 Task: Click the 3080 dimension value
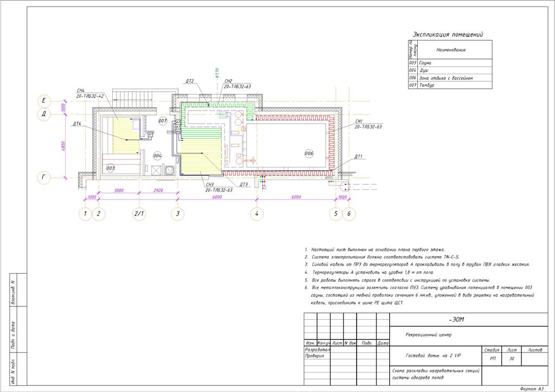[119, 190]
